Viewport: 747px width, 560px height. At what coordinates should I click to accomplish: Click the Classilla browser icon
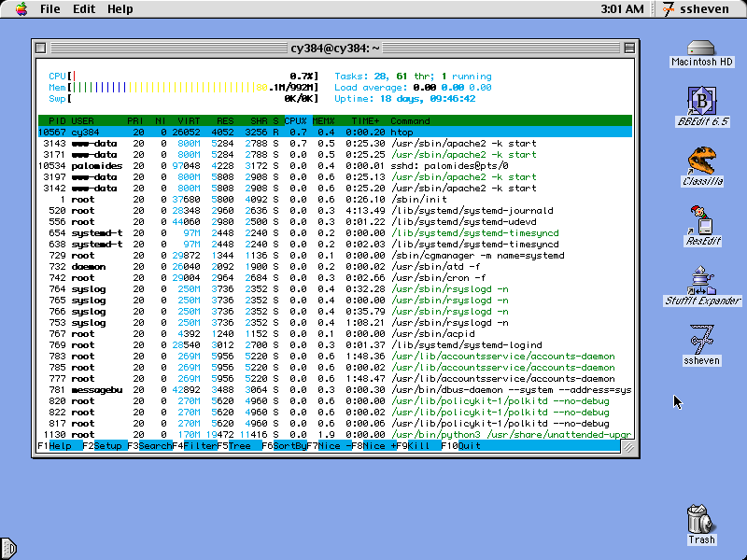tap(702, 161)
